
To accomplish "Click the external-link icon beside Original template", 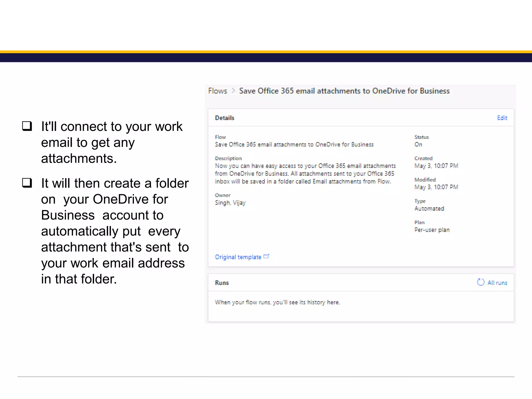I will pos(266,256).
